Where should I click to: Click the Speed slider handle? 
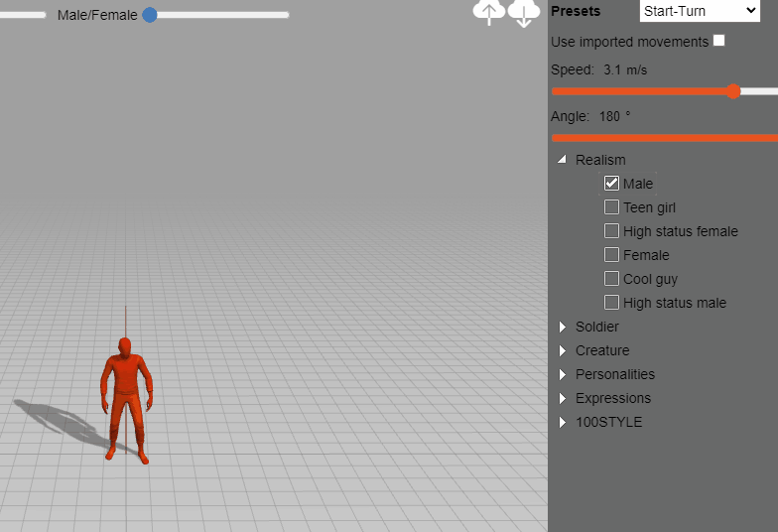(733, 91)
